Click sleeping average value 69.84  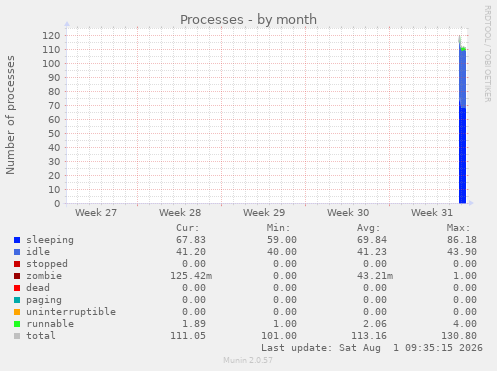coord(372,240)
